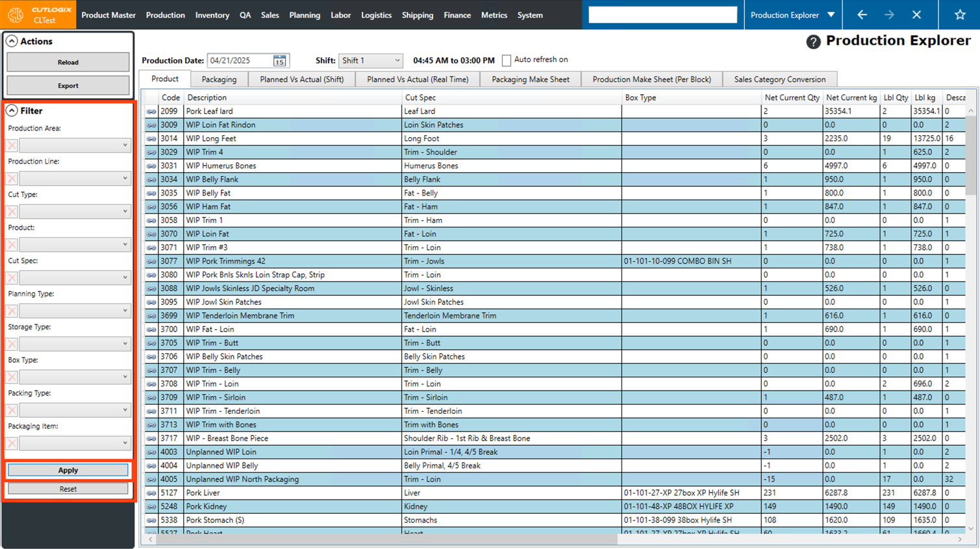This screenshot has height=549, width=980.
Task: Collapse the Actions panel section
Action: (x=12, y=42)
